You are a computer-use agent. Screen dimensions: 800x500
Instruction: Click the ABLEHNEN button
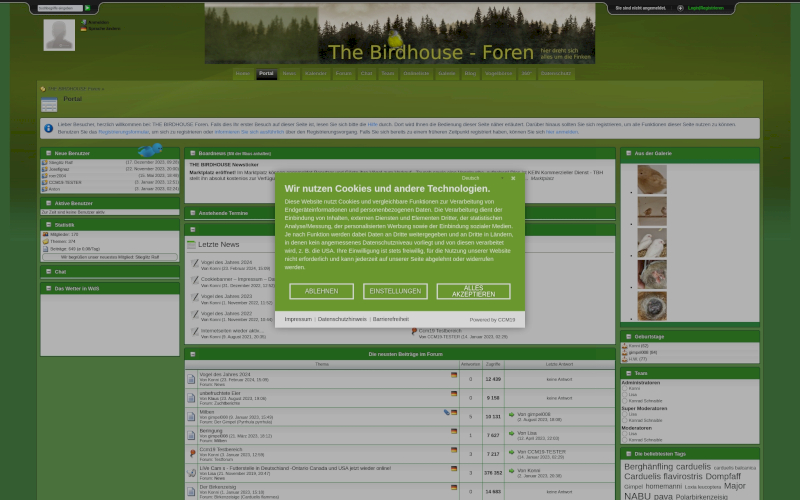(x=321, y=291)
